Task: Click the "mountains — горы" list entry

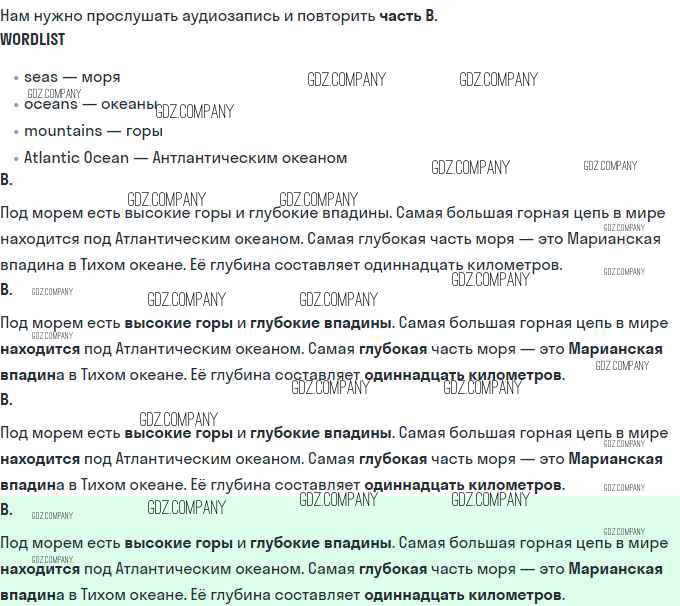Action: [x=93, y=131]
